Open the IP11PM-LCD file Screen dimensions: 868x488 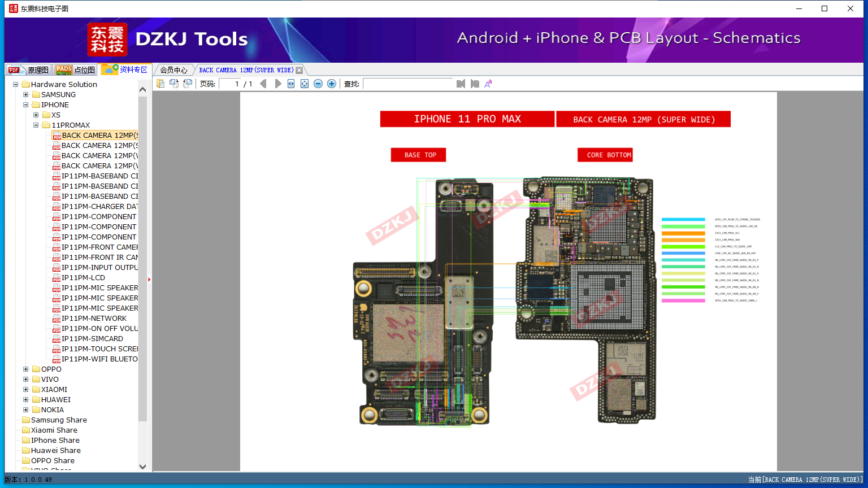(x=79, y=278)
